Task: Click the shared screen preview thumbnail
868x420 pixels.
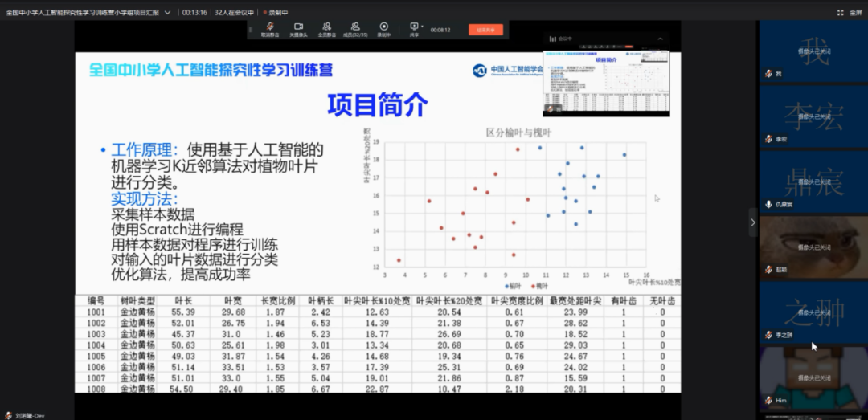Action: pos(606,81)
